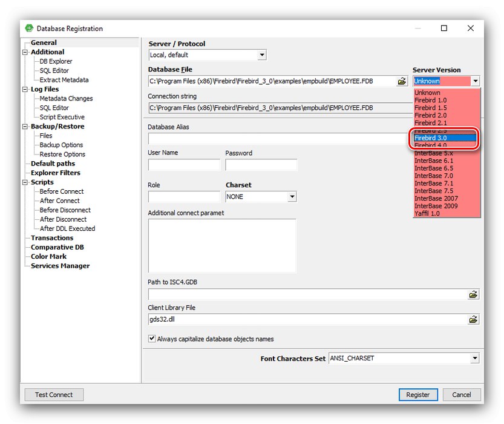This screenshot has height=424, width=504.
Task: Open Script Executive settings
Action: [x=62, y=117]
